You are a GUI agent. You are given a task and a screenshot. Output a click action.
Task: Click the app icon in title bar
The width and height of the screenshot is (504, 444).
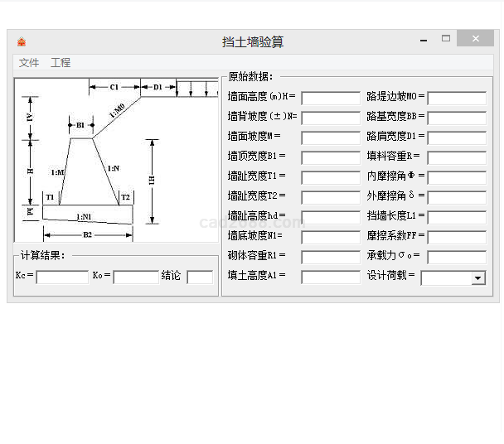[x=22, y=41]
